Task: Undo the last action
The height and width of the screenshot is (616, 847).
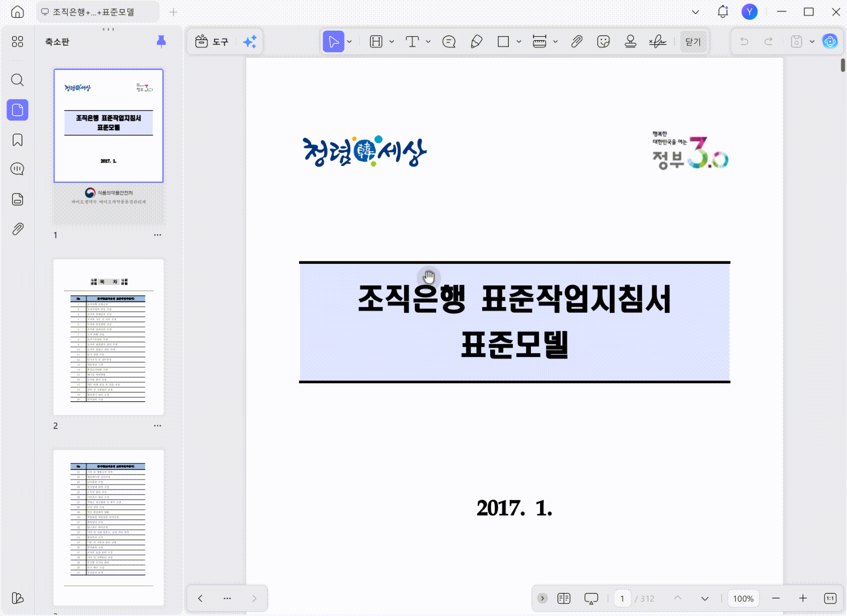Action: pyautogui.click(x=745, y=42)
